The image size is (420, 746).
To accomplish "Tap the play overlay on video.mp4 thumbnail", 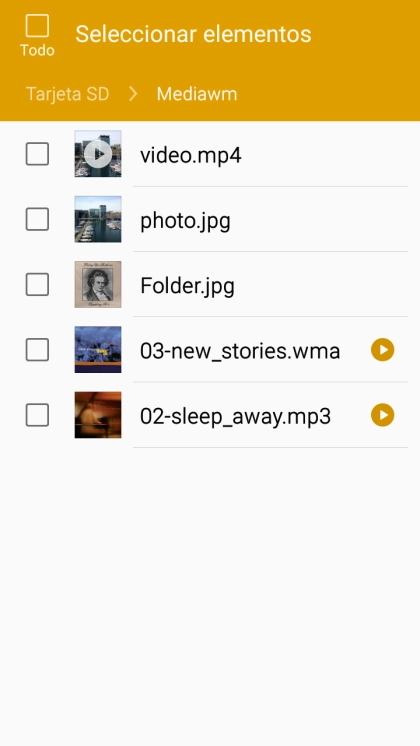I will [98, 154].
